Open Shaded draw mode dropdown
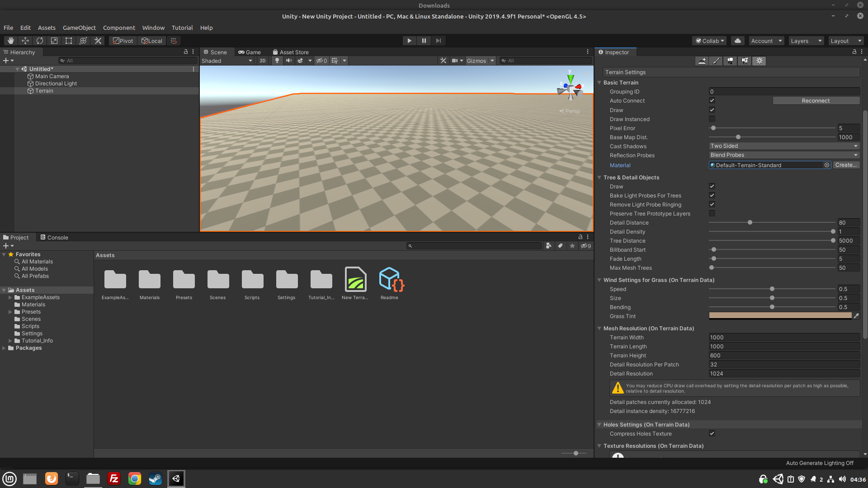The height and width of the screenshot is (488, 868). click(x=227, y=61)
